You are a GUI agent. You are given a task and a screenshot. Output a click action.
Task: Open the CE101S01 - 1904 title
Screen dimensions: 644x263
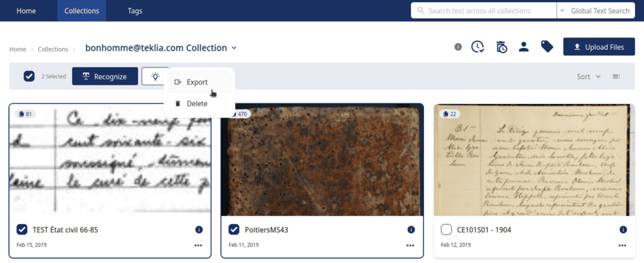click(484, 230)
